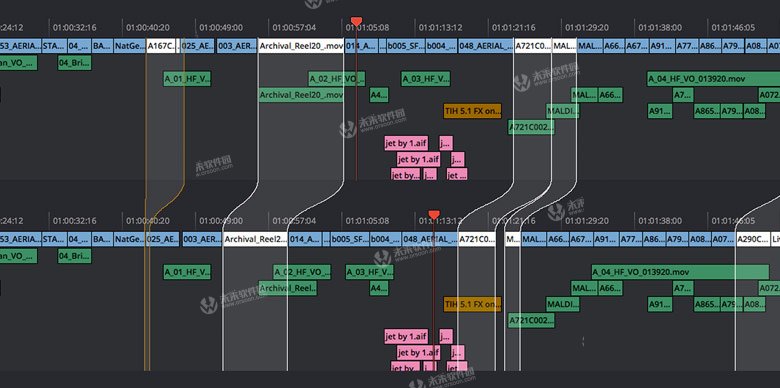The height and width of the screenshot is (388, 780).
Task: Click the upper timeline playhead handle at 01:01:05:08
Action: tap(356, 21)
